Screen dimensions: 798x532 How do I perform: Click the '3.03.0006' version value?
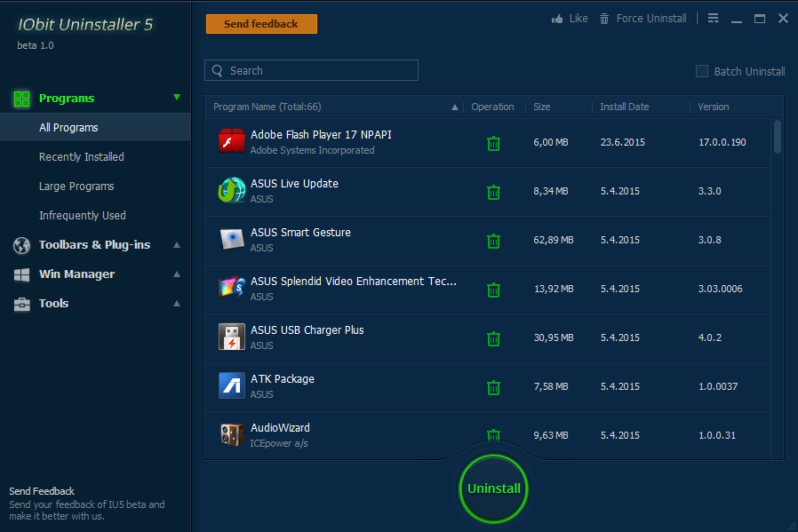point(720,289)
